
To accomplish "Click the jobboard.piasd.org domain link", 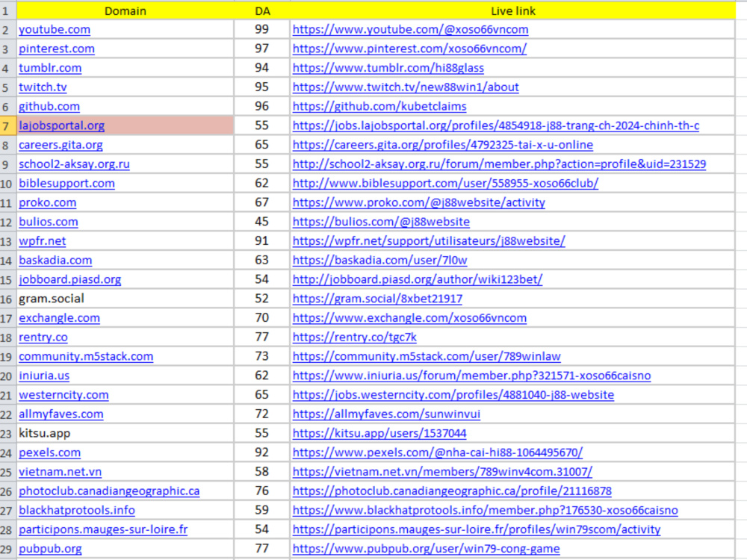I will coord(69,279).
